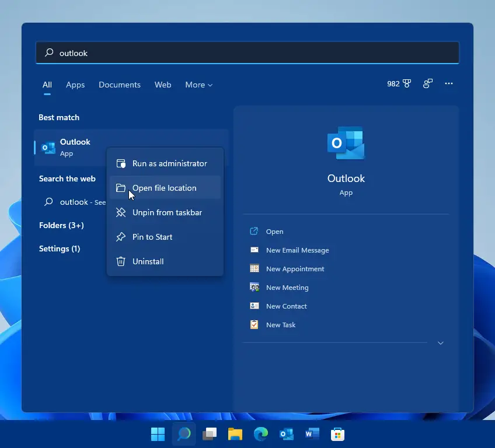Select Open file location in context menu

click(165, 188)
